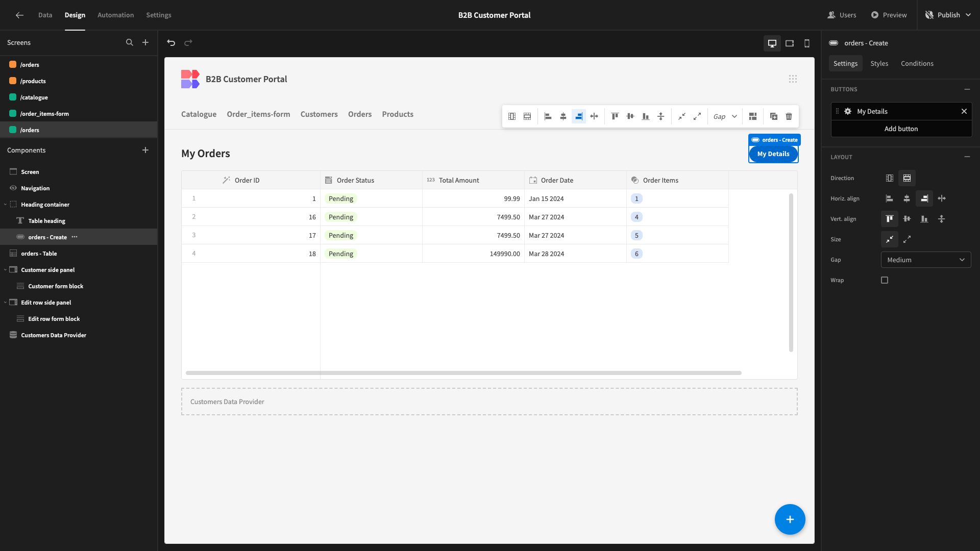The width and height of the screenshot is (980, 551).
Task: Click the blue floating add button
Action: (x=790, y=519)
